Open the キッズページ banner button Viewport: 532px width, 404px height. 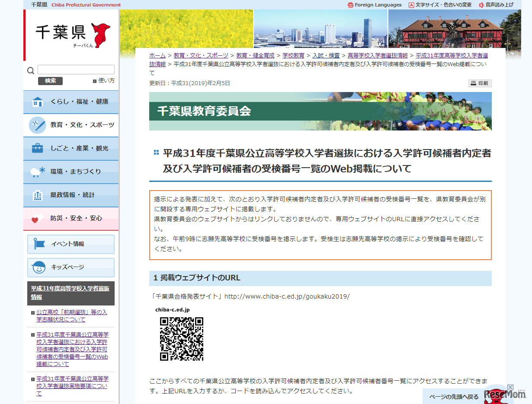(71, 267)
